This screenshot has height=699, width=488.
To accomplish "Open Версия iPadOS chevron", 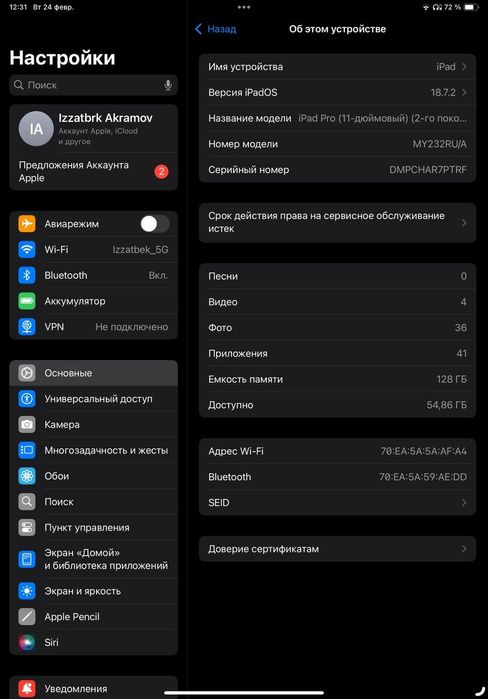I will (464, 92).
